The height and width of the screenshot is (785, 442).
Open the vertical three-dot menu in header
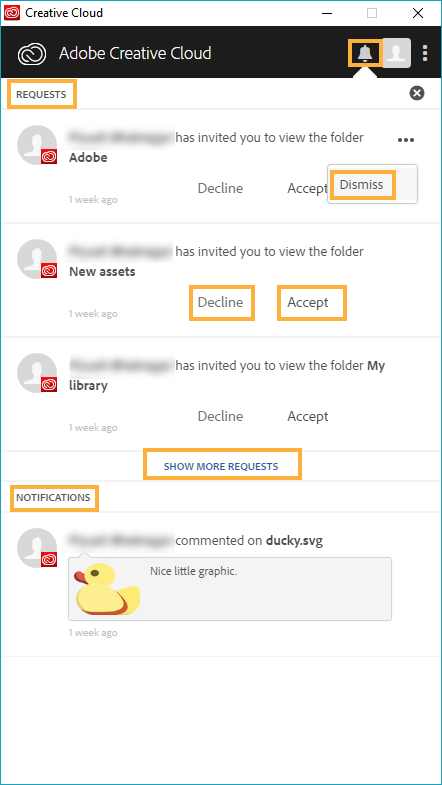[x=425, y=53]
